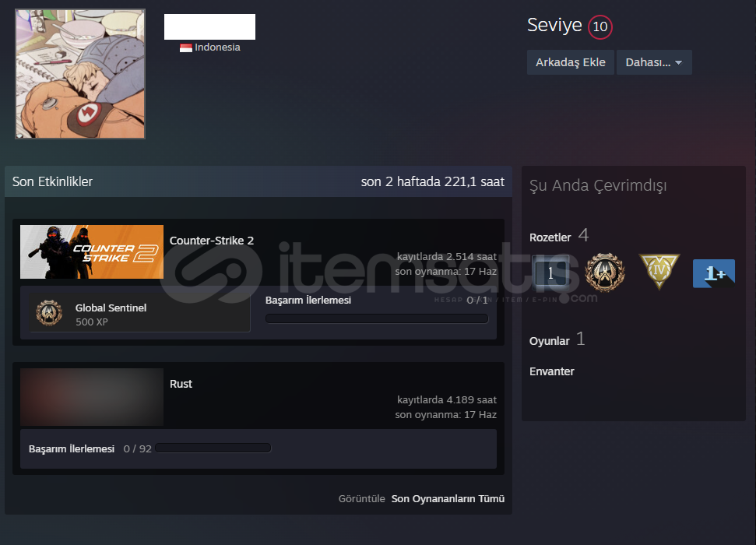Viewport: 756px width, 545px height.
Task: Click the games count number 1
Action: pyautogui.click(x=581, y=339)
